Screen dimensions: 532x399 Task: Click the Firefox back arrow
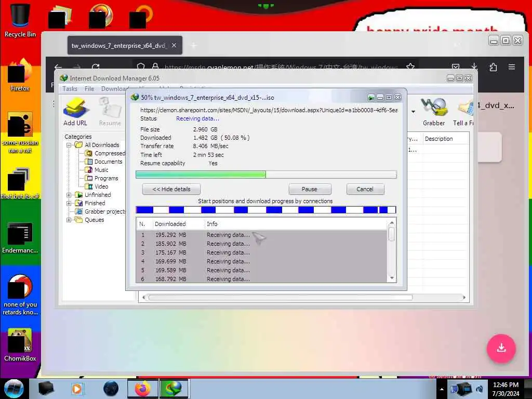coord(58,67)
